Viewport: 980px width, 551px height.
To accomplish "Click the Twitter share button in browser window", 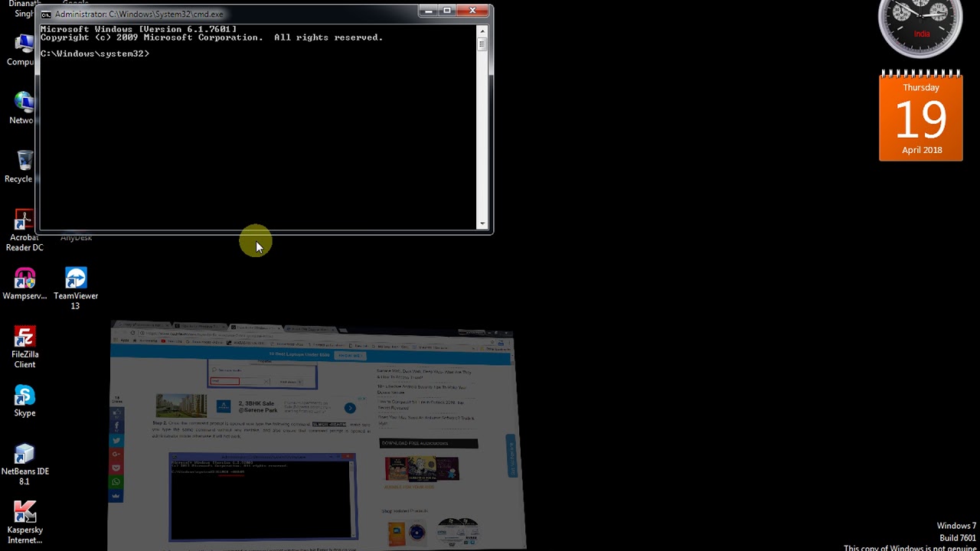I will click(116, 441).
